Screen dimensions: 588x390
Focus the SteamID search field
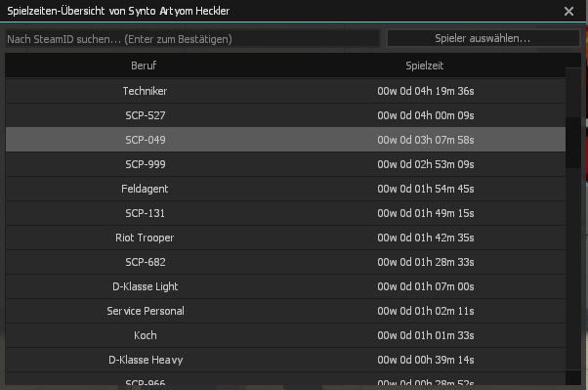click(192, 39)
